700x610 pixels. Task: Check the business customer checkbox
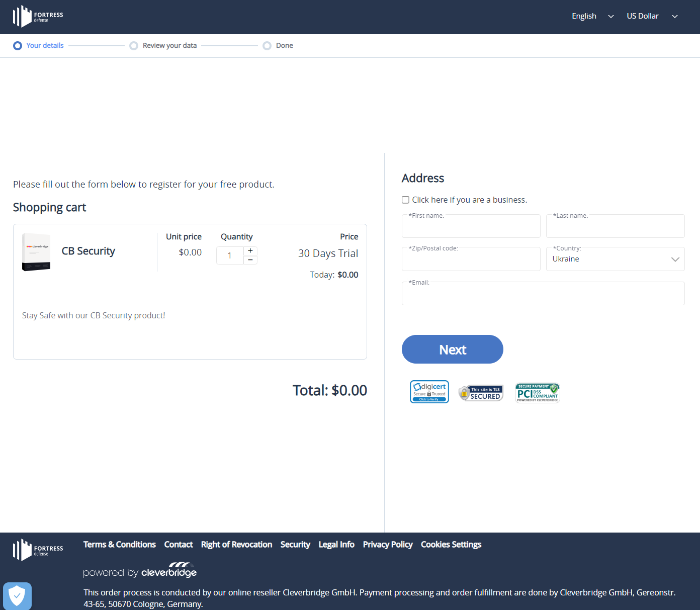[405, 200]
